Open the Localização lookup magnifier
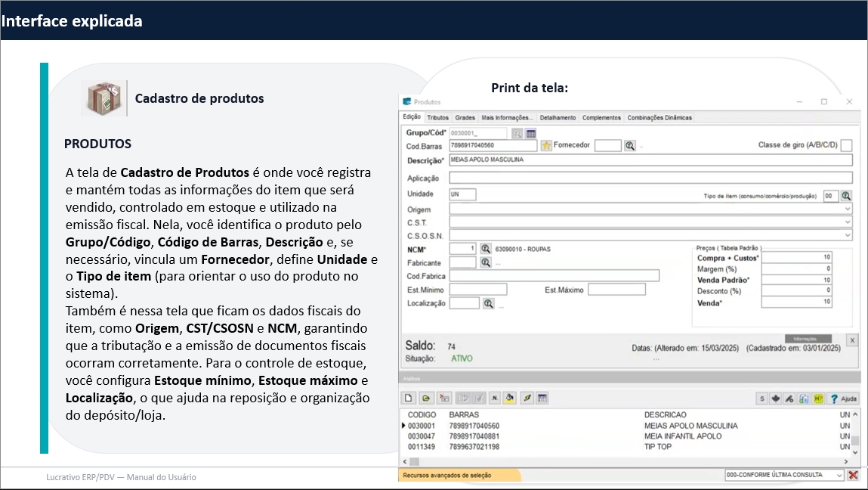Image resolution: width=868 pixels, height=490 pixels. [x=489, y=303]
